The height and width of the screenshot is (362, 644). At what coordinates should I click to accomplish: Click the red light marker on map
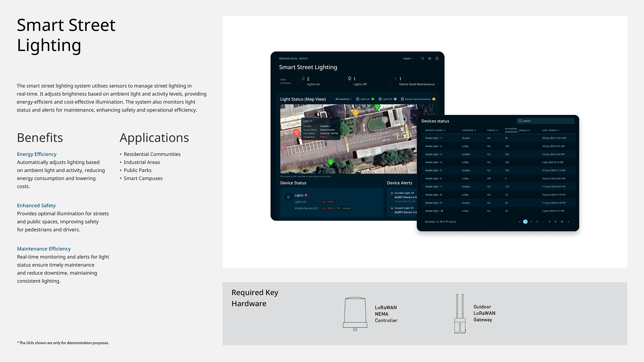pyautogui.click(x=297, y=132)
